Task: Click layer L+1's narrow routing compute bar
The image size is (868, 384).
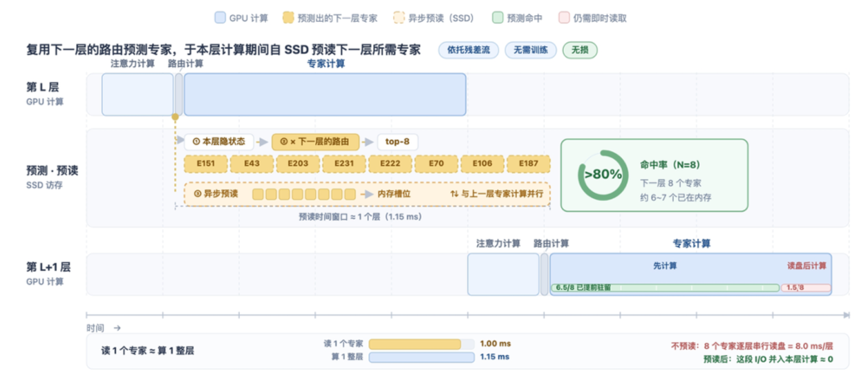Action: [x=545, y=274]
